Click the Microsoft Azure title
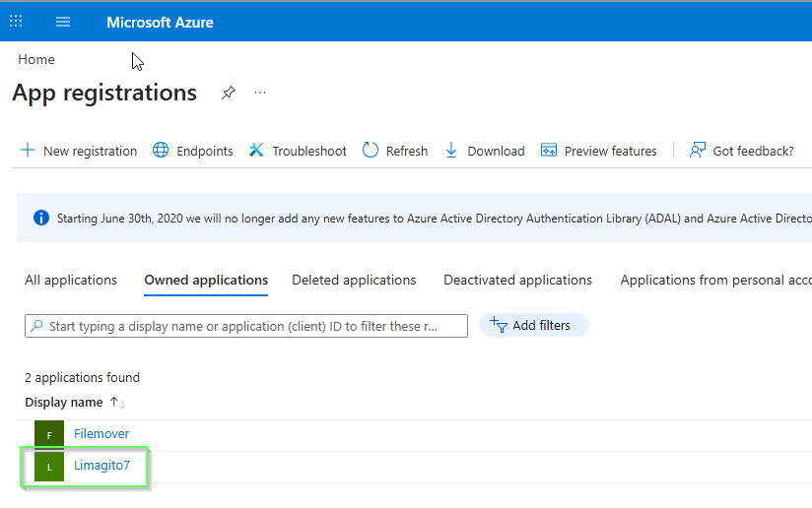The height and width of the screenshot is (508, 812). click(x=160, y=23)
